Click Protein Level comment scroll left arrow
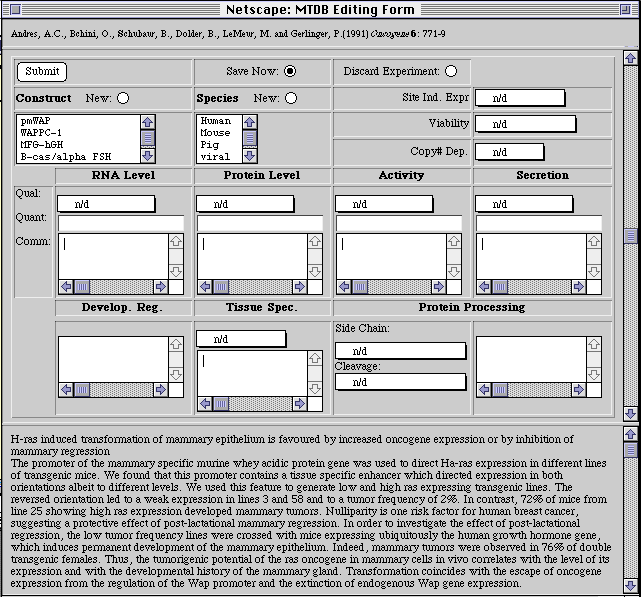This screenshot has height=597, width=641. coord(205,287)
